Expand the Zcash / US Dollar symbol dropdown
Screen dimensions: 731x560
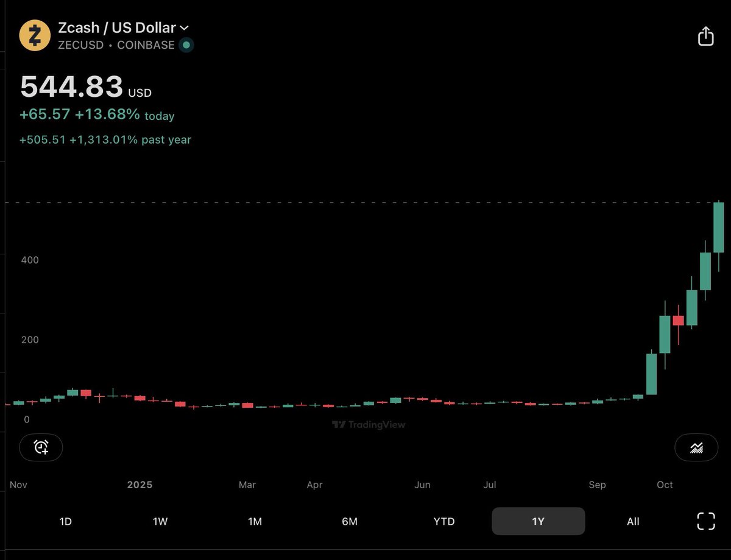click(124, 28)
